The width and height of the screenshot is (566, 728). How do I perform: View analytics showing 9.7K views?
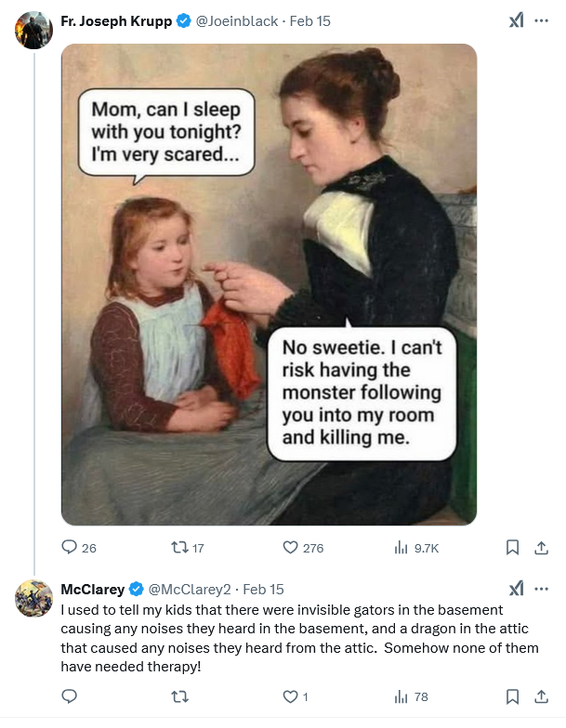(401, 548)
